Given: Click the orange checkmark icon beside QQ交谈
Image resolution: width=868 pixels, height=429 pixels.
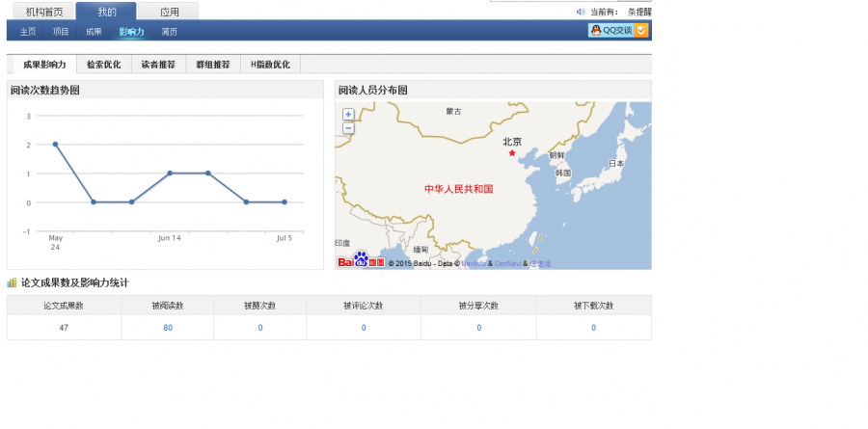Looking at the screenshot, I should pos(641,31).
